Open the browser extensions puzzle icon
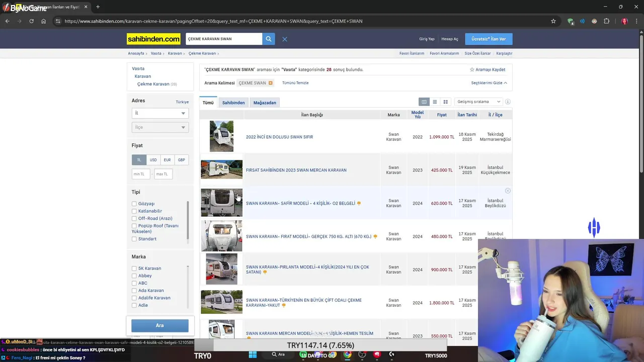The width and height of the screenshot is (644, 362). (x=606, y=21)
